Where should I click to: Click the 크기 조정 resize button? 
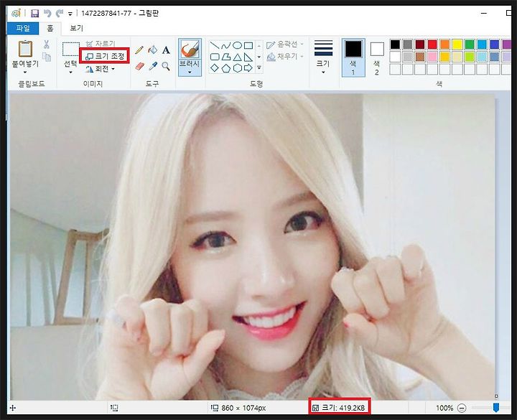[105, 56]
